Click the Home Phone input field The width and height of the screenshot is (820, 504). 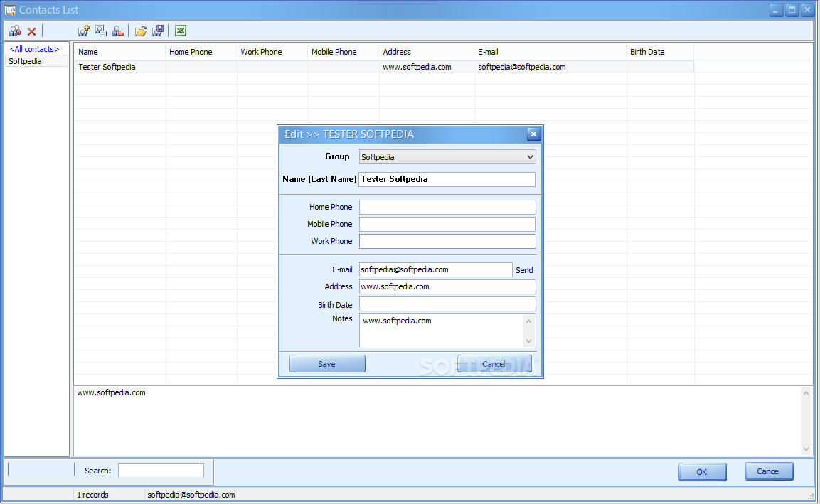point(447,207)
